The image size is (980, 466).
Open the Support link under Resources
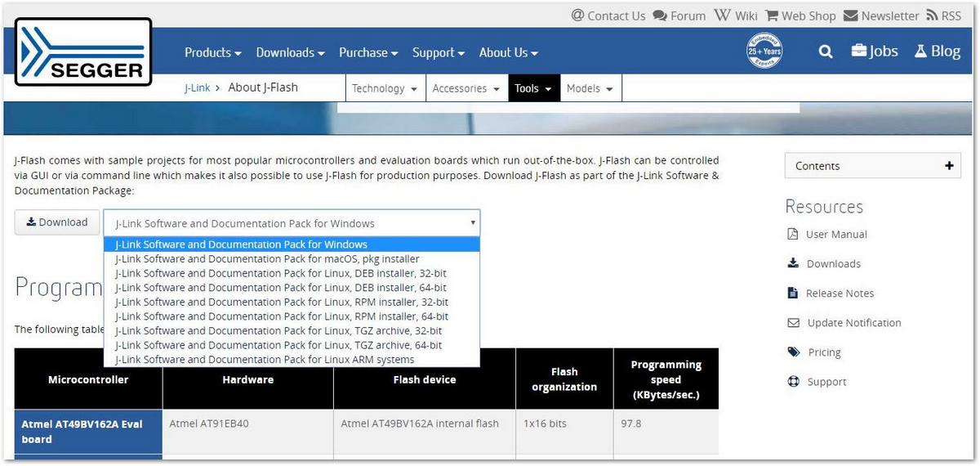tap(826, 381)
